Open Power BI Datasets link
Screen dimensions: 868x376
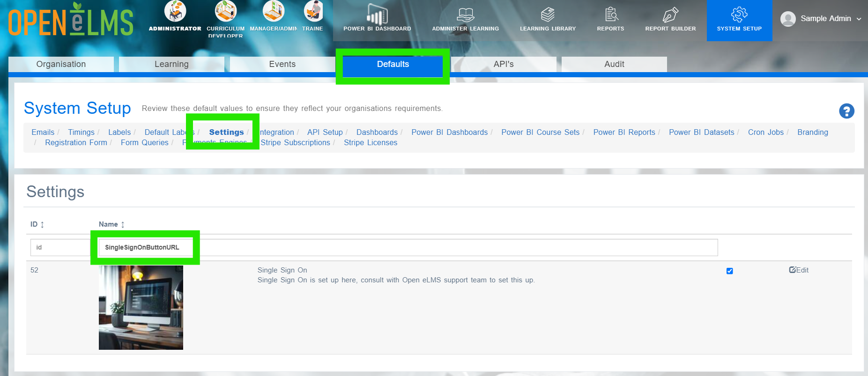pos(702,132)
